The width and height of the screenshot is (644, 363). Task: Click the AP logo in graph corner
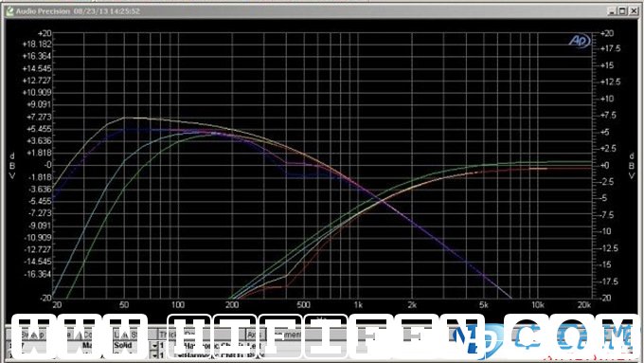(x=580, y=41)
